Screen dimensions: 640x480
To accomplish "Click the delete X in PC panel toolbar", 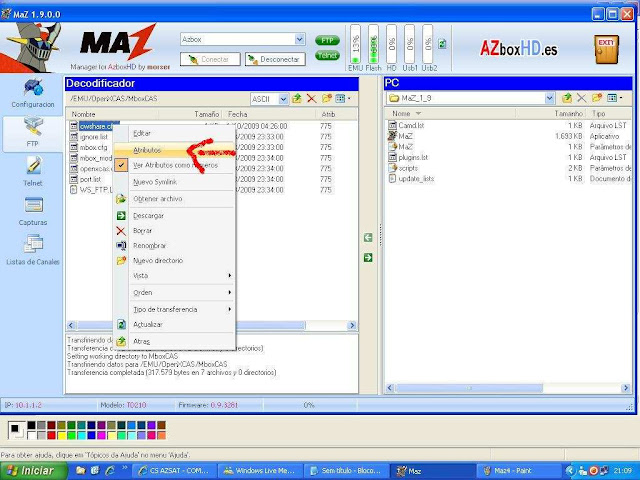I will [x=581, y=98].
